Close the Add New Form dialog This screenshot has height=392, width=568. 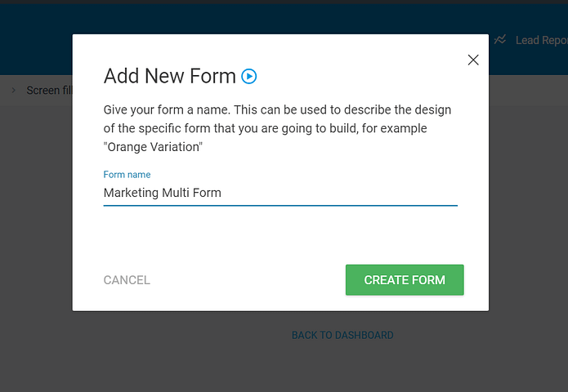473,60
